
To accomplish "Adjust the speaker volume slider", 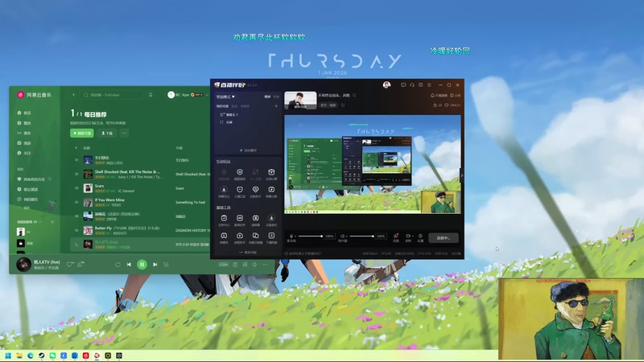I will [361, 236].
